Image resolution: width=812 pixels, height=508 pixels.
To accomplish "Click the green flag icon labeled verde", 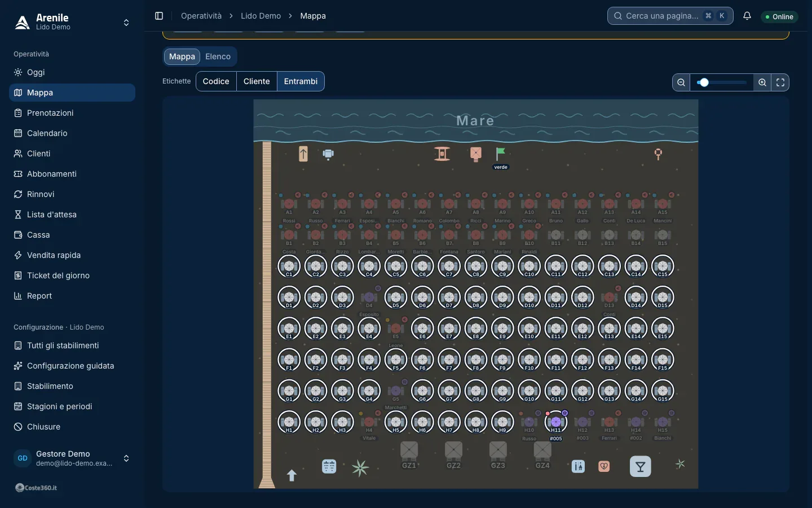I will click(500, 153).
